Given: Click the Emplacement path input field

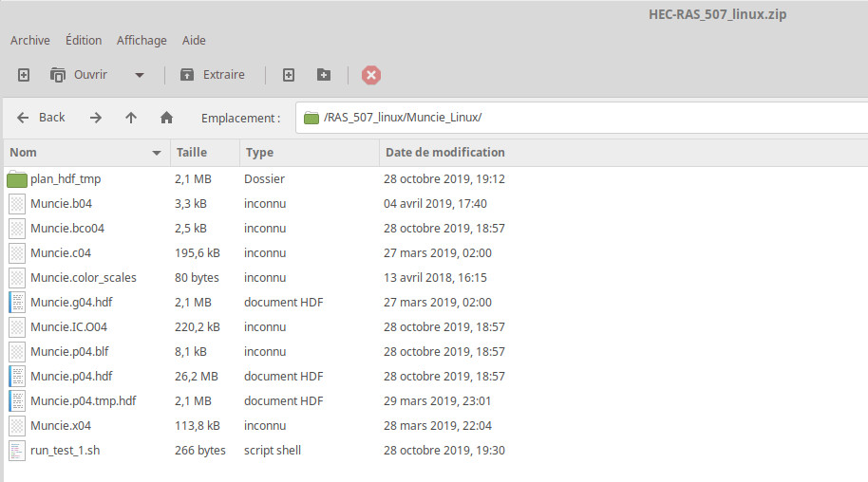Looking at the screenshot, I should (x=581, y=118).
